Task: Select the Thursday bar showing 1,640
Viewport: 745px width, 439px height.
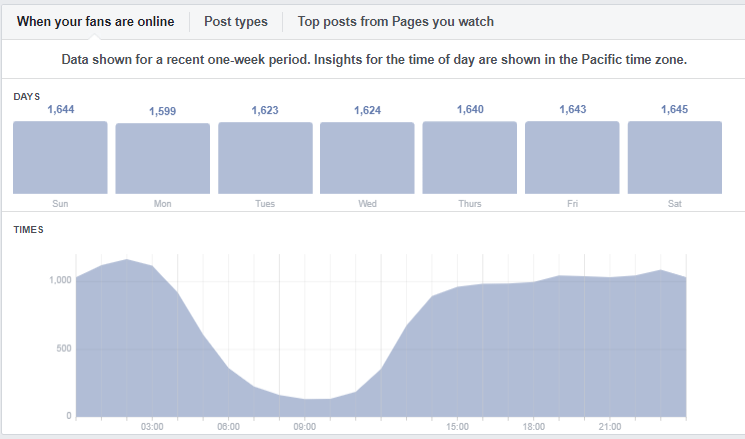Action: pos(470,157)
